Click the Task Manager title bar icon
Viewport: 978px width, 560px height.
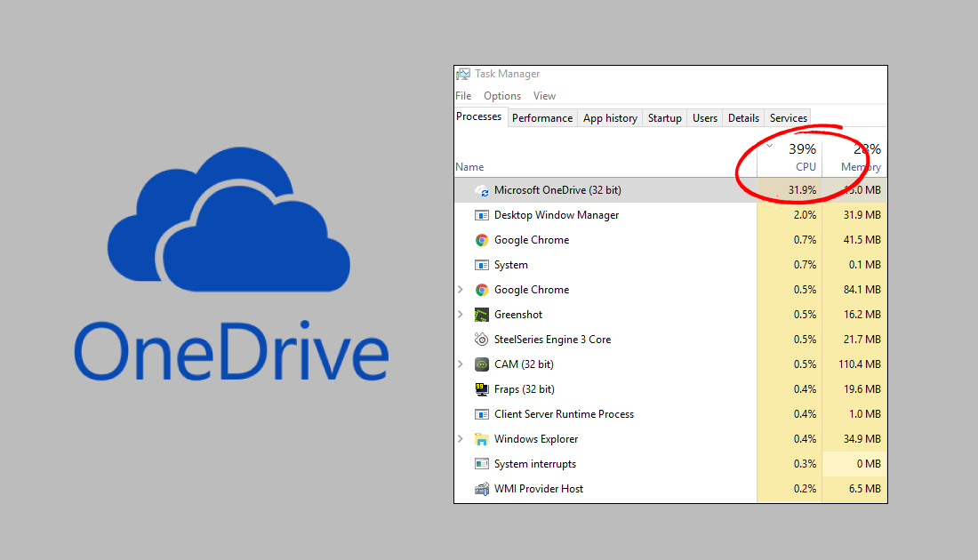[463, 74]
